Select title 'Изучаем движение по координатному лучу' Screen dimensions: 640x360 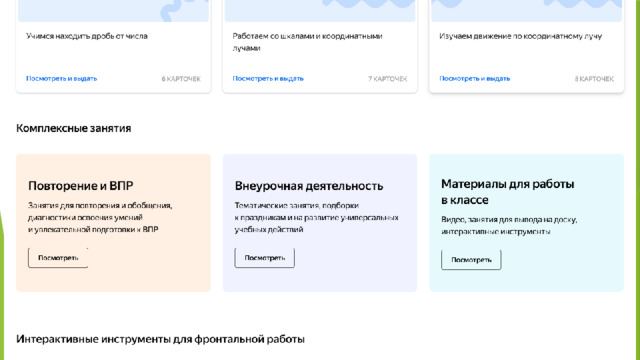coord(520,36)
